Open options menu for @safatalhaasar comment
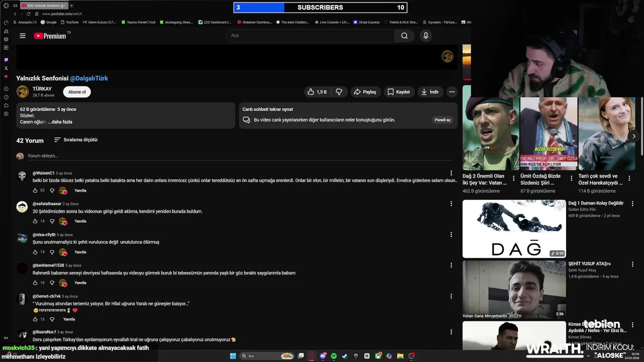 tap(451, 204)
